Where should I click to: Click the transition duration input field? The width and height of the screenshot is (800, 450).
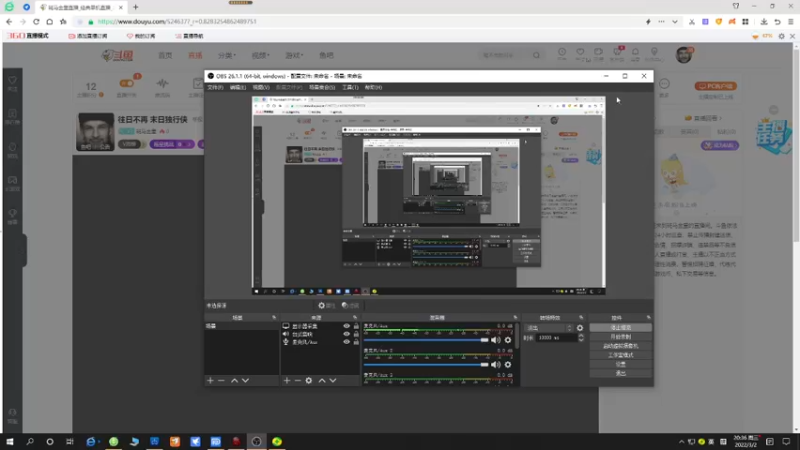(556, 338)
